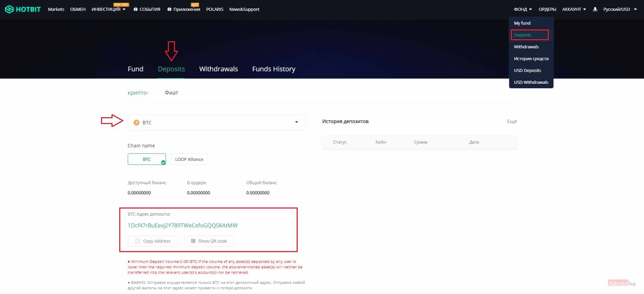Expand the ИНВЕСТИЦИЯ menu
The image size is (644, 294).
108,9
